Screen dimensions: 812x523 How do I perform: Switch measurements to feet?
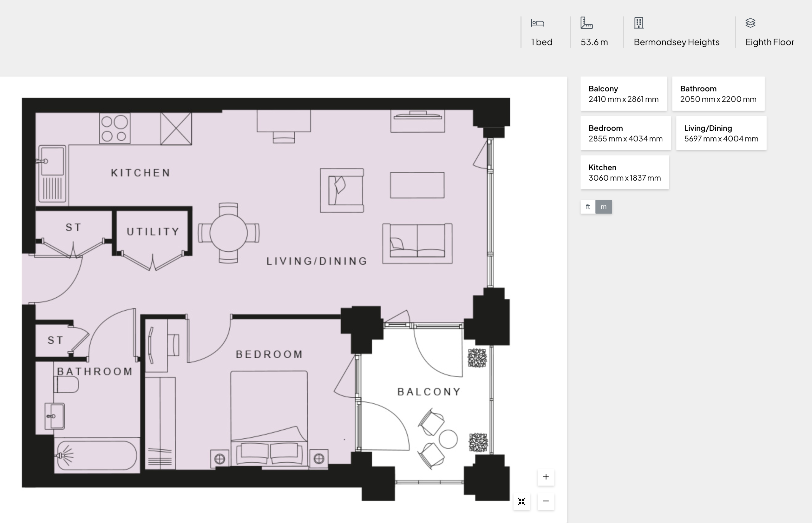[x=588, y=207]
